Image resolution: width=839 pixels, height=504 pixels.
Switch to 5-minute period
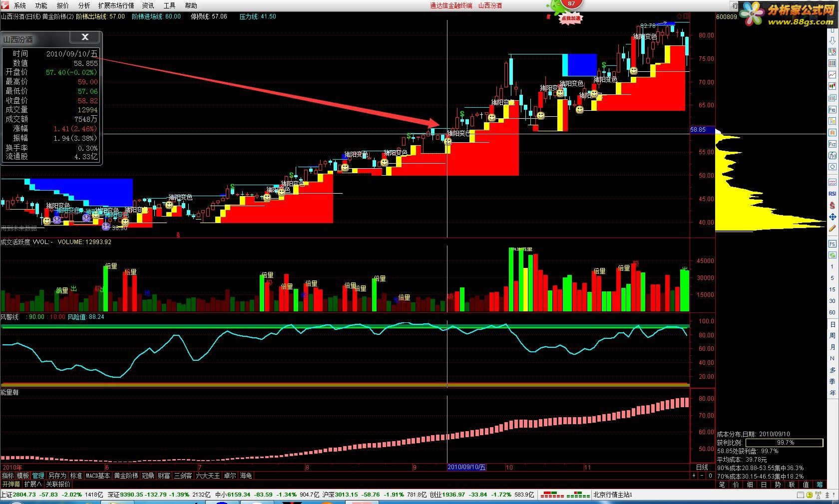832,278
